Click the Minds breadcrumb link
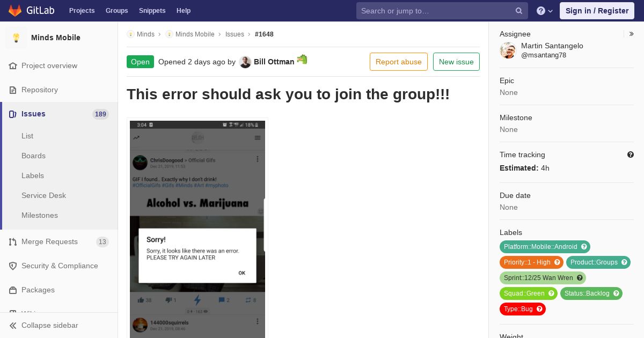The width and height of the screenshot is (644, 338). point(145,34)
